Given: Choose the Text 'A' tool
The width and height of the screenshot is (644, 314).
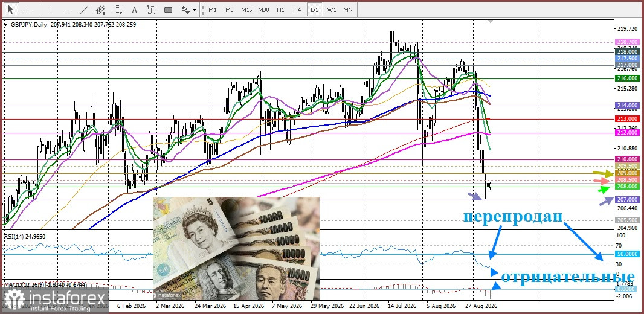Looking at the screenshot, I should pos(134,10).
